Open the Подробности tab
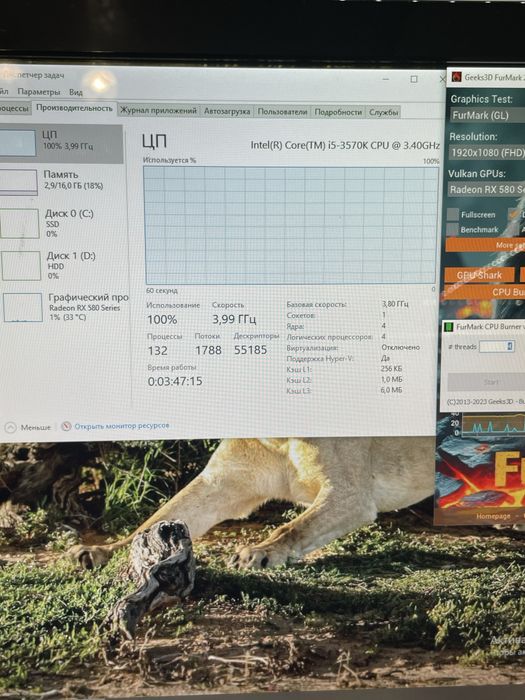Viewport: 525px width, 700px height. 338,112
